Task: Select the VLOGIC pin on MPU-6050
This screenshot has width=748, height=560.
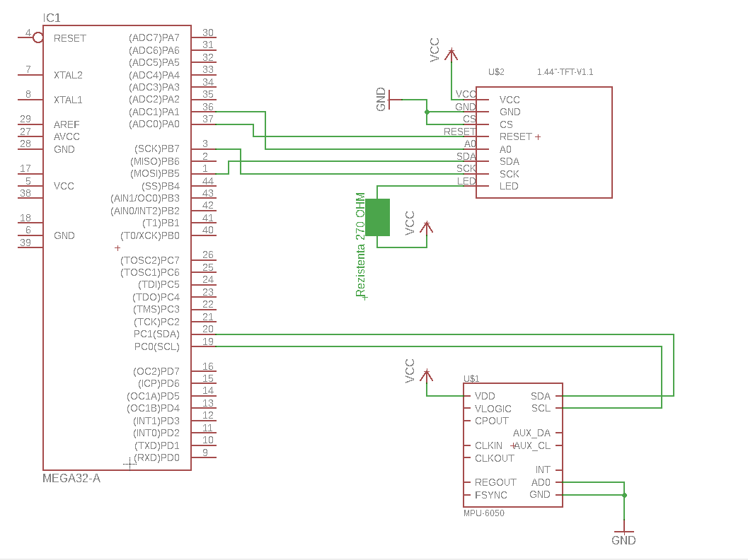Action: tap(493, 409)
